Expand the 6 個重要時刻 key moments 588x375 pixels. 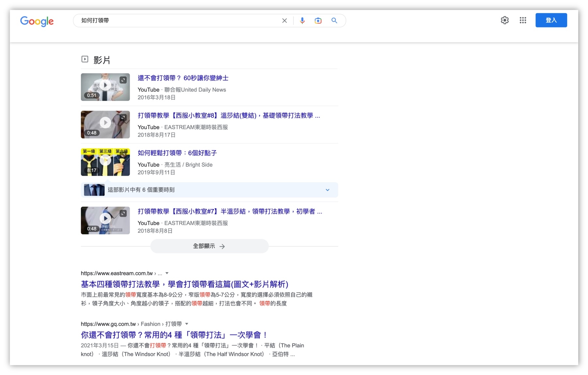(327, 190)
